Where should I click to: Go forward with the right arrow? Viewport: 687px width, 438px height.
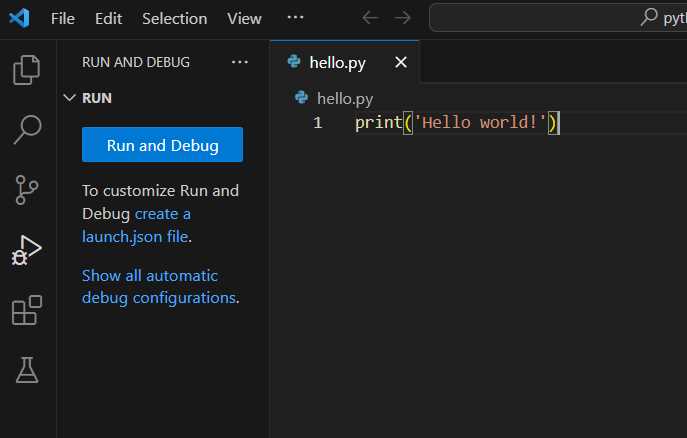pyautogui.click(x=402, y=18)
